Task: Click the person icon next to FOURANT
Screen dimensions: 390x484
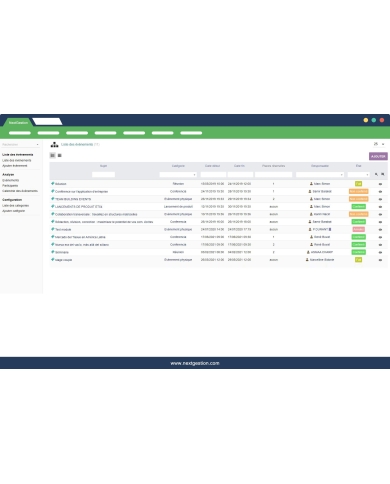Action: click(310, 229)
